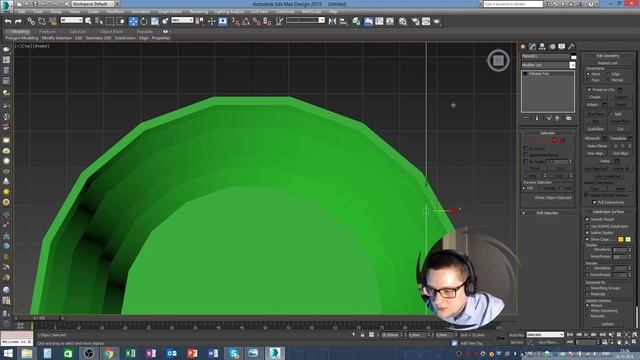
Task: Open the Polygon Modeling ribbon panel
Action: pyautogui.click(x=22, y=38)
